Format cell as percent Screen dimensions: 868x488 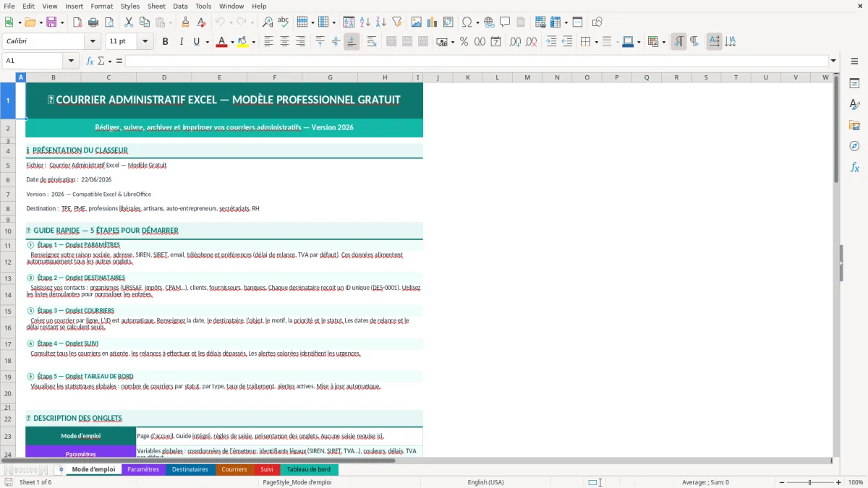[x=464, y=42]
